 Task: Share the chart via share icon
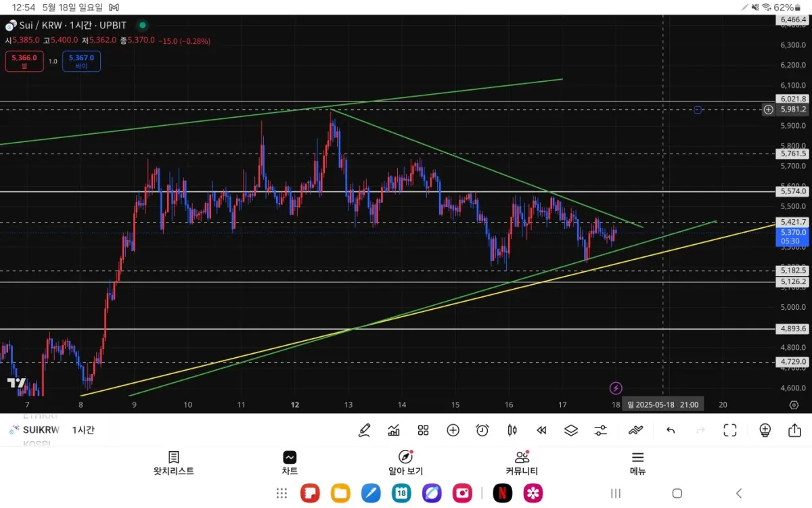click(x=794, y=430)
